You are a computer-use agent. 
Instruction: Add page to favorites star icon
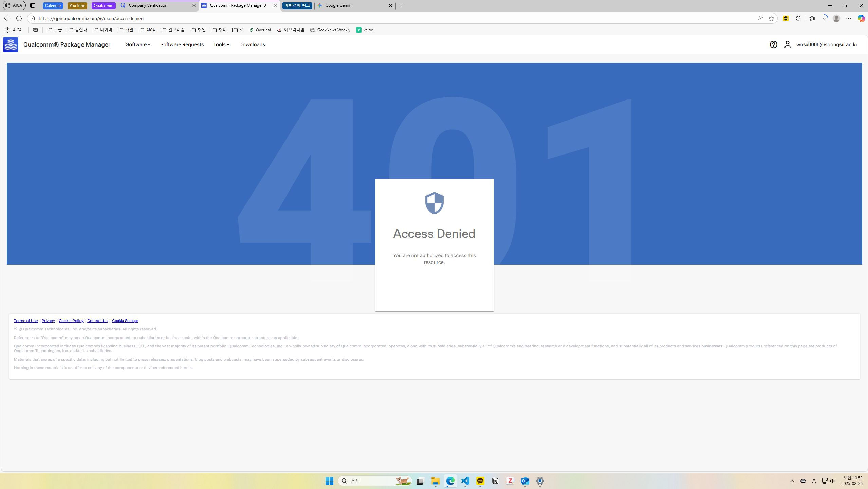pos(771,18)
